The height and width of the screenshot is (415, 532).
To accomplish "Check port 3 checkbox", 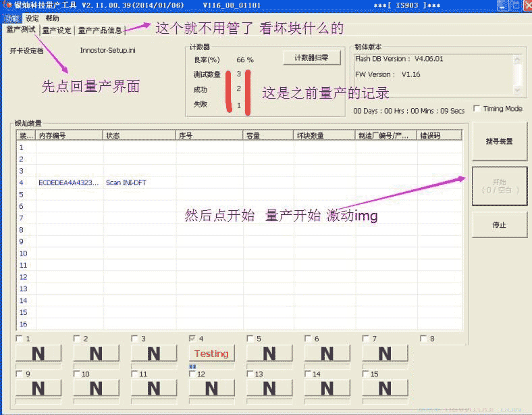I will 134,338.
